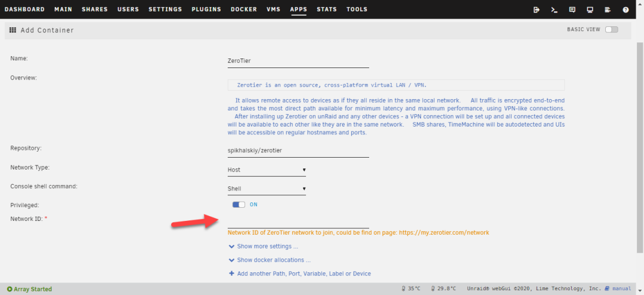Open the Plugins tab
Image resolution: width=644 pixels, height=295 pixels.
[x=206, y=10]
